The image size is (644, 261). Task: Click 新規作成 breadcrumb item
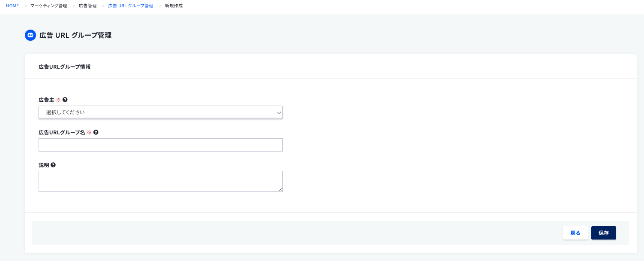(174, 6)
